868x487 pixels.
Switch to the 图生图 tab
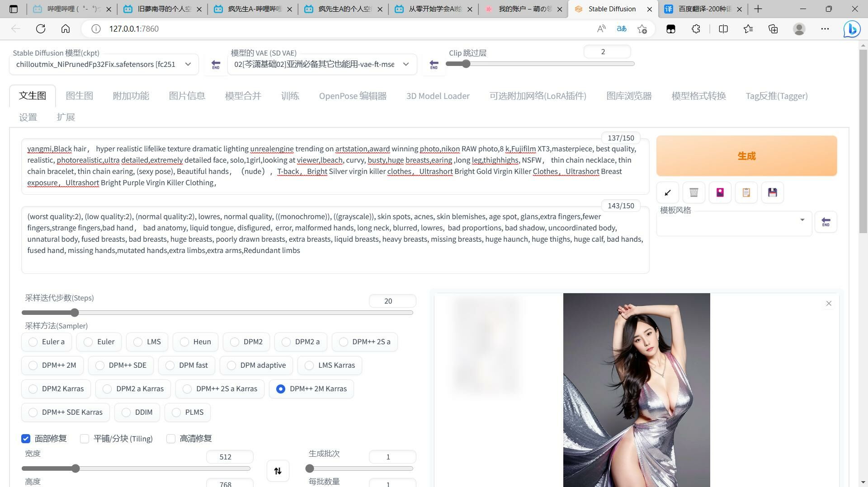coord(80,96)
